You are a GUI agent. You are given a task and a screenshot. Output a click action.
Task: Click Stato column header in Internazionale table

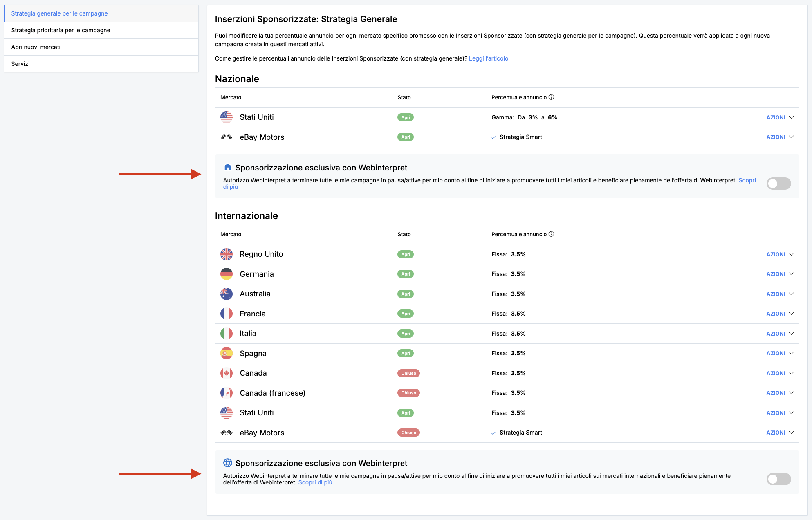point(404,234)
